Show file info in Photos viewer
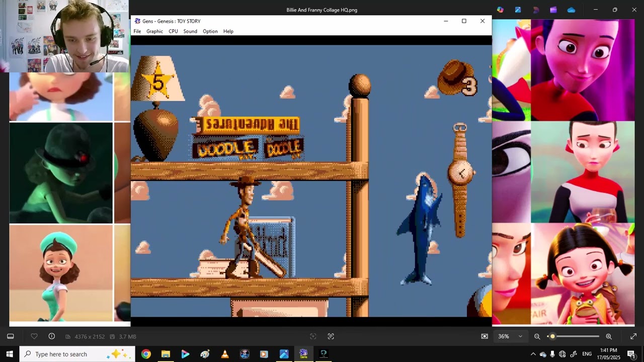Viewport: 644px width, 362px height. click(x=52, y=336)
